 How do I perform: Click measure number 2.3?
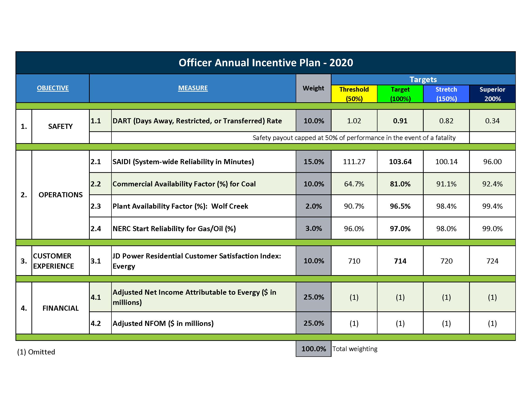(96, 206)
